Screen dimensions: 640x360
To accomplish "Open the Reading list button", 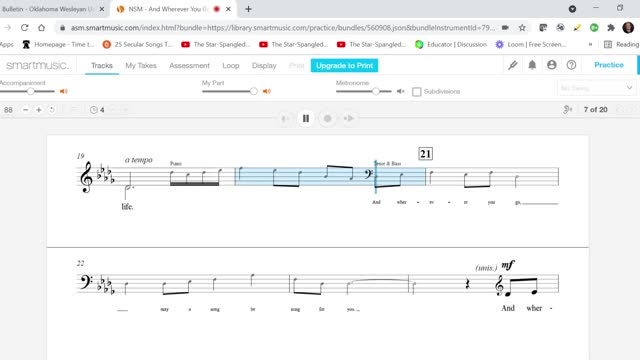I will [x=621, y=44].
